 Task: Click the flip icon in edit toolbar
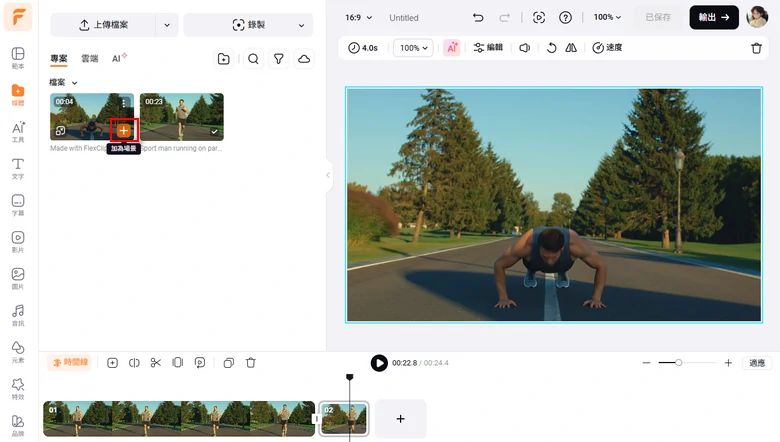[x=571, y=48]
